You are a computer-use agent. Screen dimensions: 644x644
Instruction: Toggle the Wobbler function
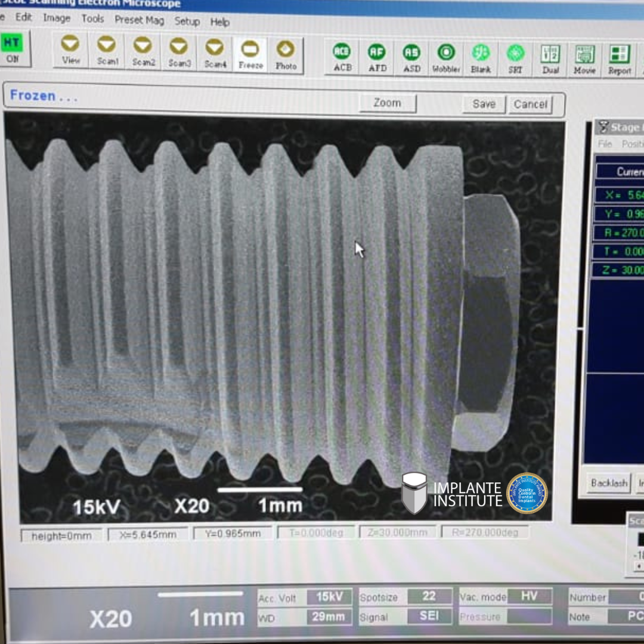click(446, 60)
